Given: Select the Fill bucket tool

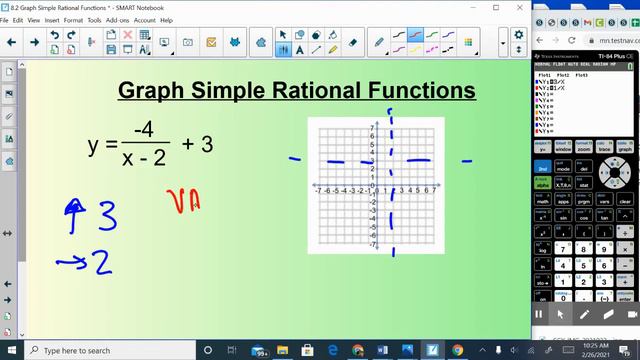Looking at the screenshot, I should (333, 35).
